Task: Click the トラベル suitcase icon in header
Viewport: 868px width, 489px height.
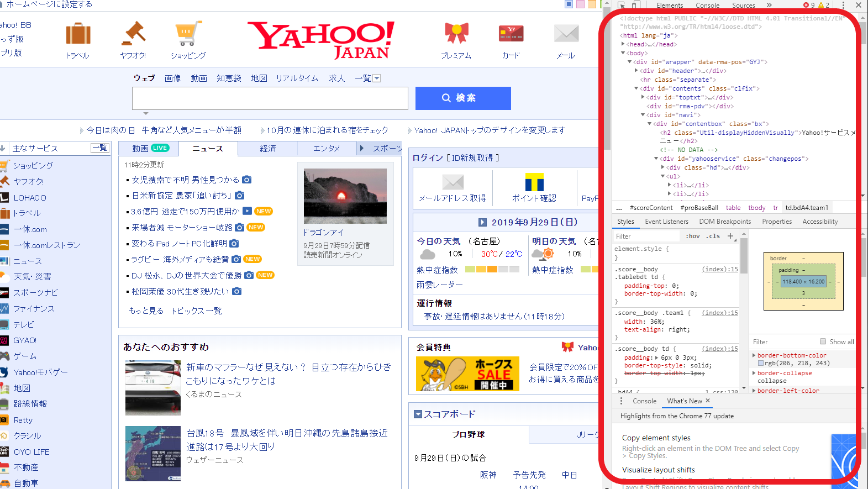Action: [78, 34]
